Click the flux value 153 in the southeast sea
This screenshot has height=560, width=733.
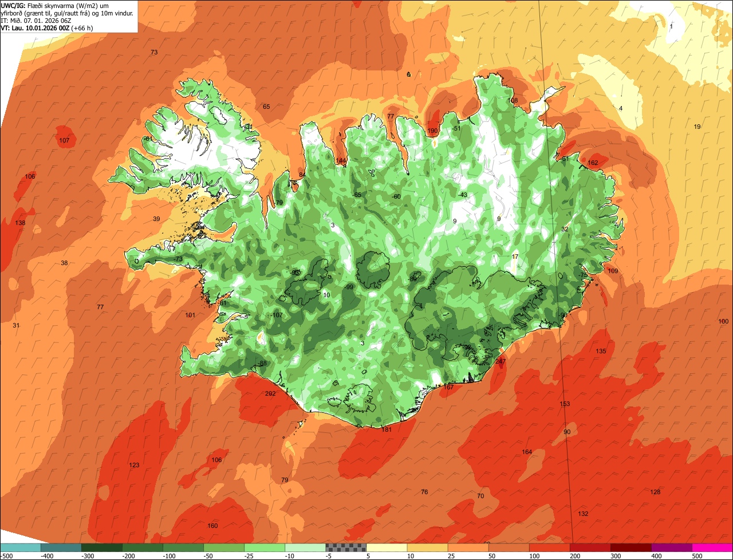pos(565,404)
